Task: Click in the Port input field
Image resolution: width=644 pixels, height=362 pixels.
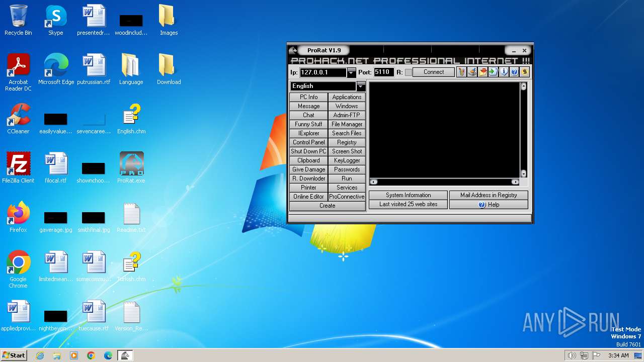Action: [383, 72]
